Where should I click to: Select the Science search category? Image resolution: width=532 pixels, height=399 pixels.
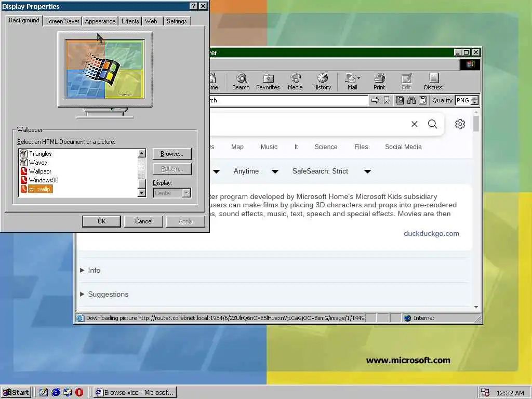click(x=326, y=147)
